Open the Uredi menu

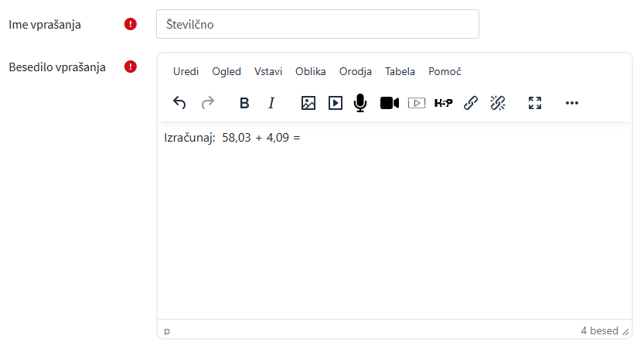[x=186, y=71]
